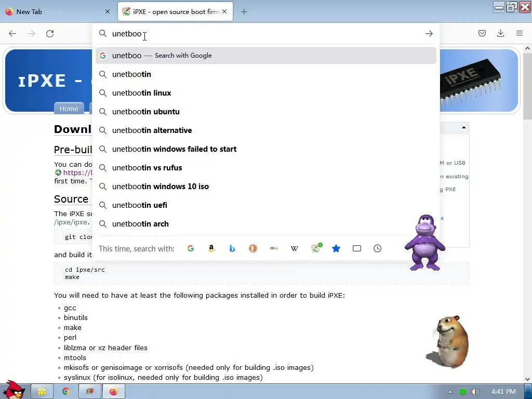The image size is (532, 399).
Task: Open the third taskbar app button
Action: [89, 392]
